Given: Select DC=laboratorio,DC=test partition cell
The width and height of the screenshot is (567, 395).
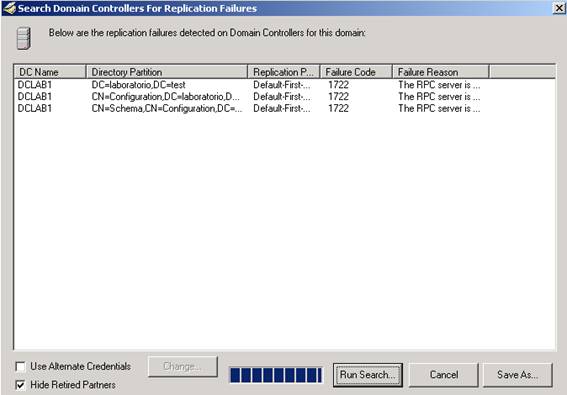Looking at the screenshot, I should (138, 85).
